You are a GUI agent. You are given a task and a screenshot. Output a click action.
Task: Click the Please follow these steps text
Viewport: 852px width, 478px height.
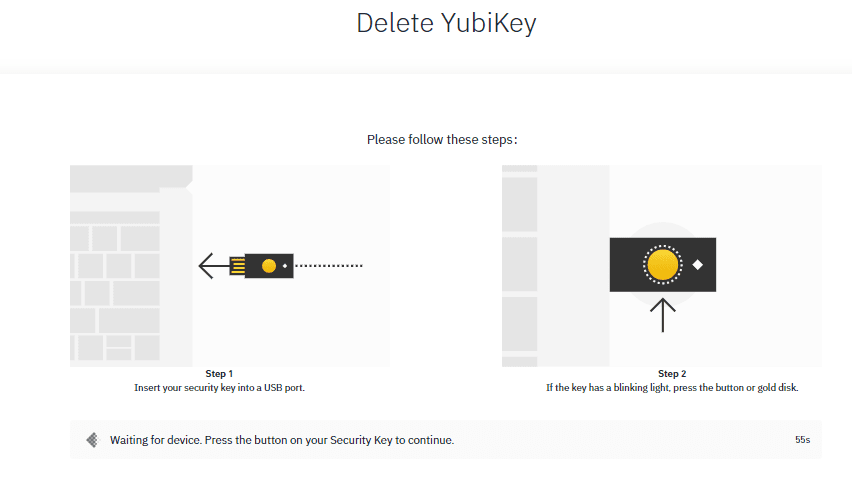[x=442, y=140]
